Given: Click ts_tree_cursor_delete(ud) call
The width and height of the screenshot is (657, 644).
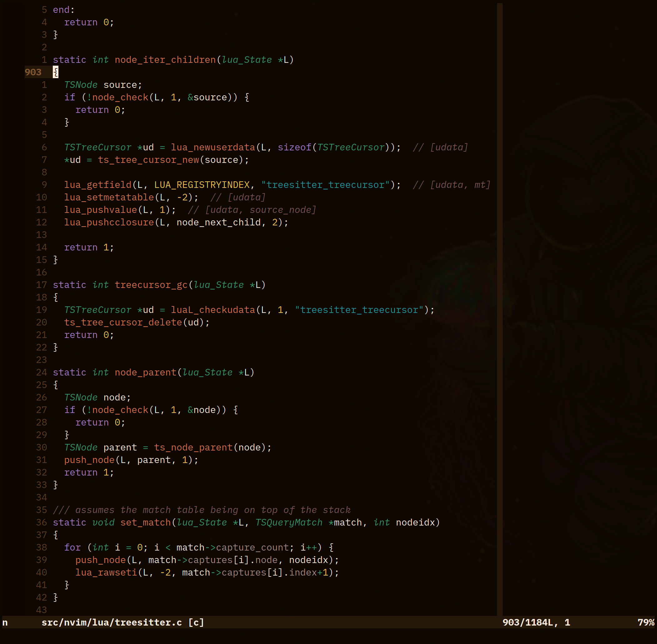Looking at the screenshot, I should tap(134, 323).
